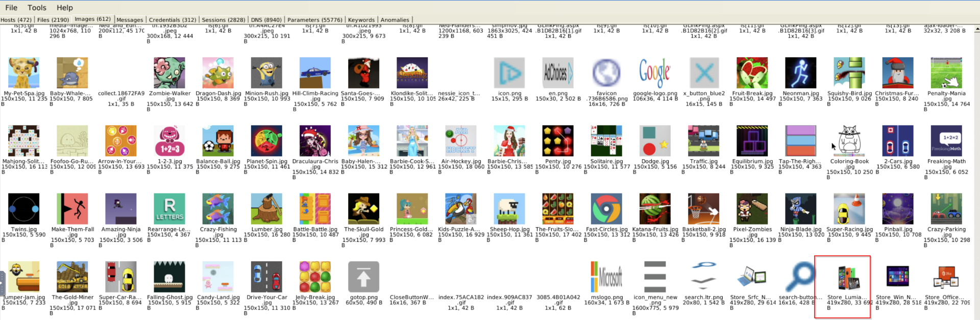Viewport: 980px width, 320px height.
Task: Click the Jelly-Break.jpg thumbnail
Action: (315, 277)
